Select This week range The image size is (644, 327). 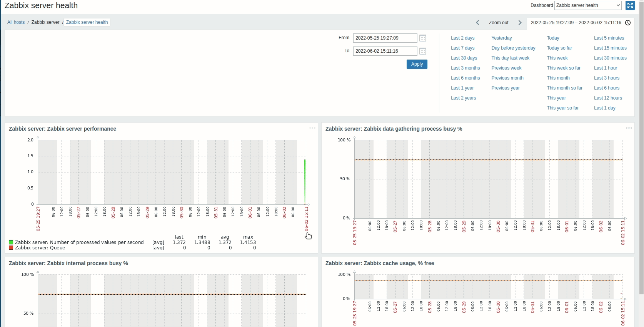tap(557, 58)
